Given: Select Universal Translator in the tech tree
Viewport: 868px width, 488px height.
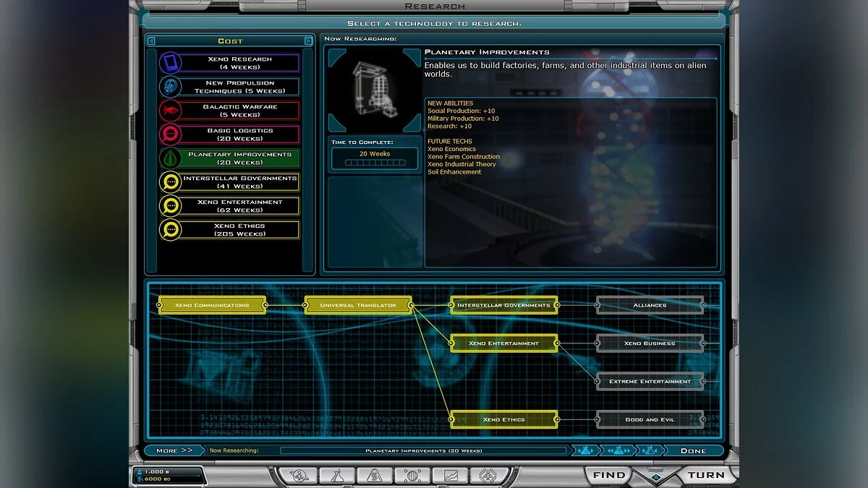Looking at the screenshot, I should [x=357, y=304].
